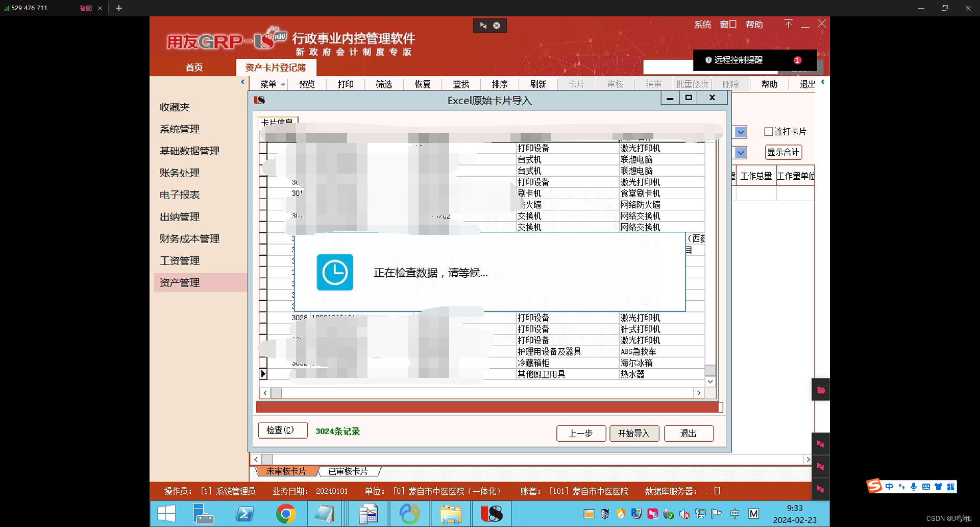980x527 pixels.
Task: Open the Sogou soft keyboard icon
Action: click(x=926, y=487)
